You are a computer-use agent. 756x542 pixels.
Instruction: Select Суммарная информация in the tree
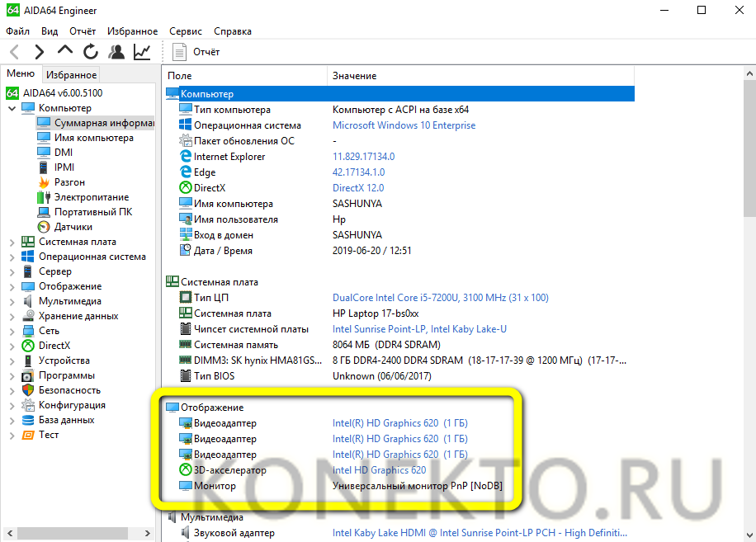coord(104,122)
